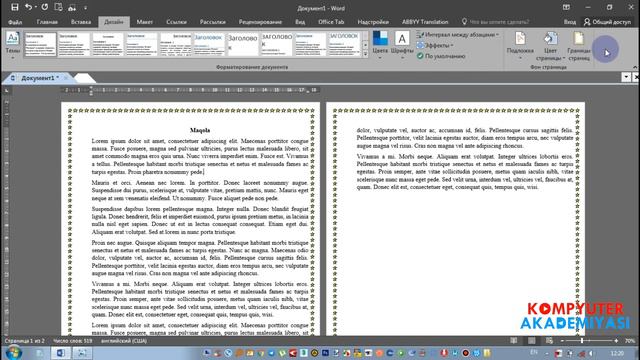The width and height of the screenshot is (640, 360).
Task: Open the Файл tab
Action: pos(15,22)
